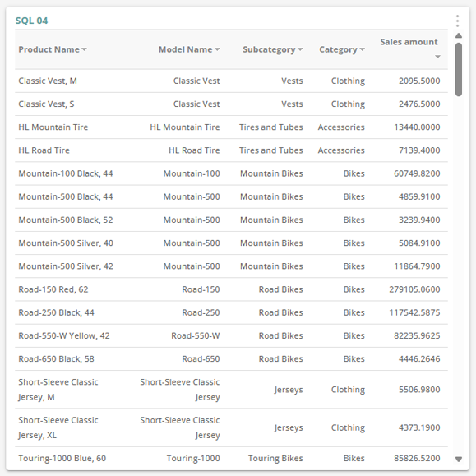
Task: Click sales amount 3239.9400
Action: 419,220
